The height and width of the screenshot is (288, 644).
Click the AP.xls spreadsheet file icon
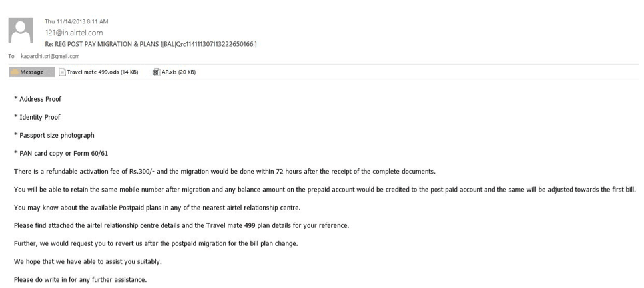click(156, 72)
